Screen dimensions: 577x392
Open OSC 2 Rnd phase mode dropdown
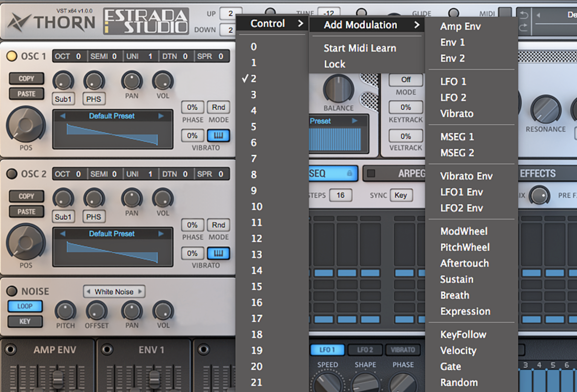pyautogui.click(x=218, y=225)
